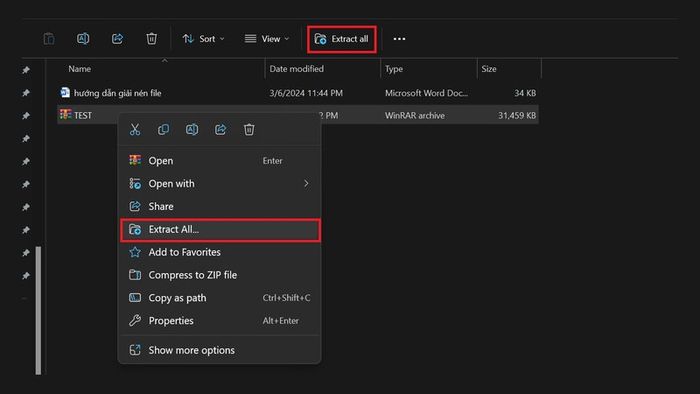Open the View dropdown
The height and width of the screenshot is (394, 700).
pos(267,39)
